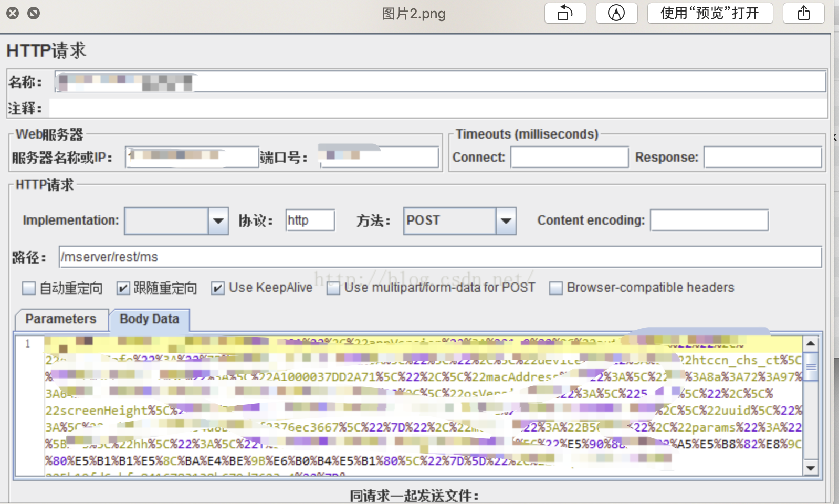Click the 协议 protocol field containing http

310,220
